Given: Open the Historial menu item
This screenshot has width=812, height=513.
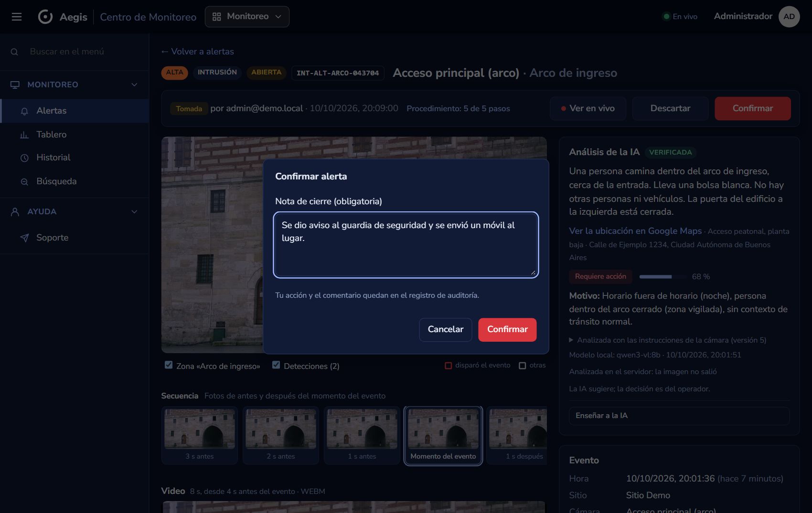Looking at the screenshot, I should point(75,157).
